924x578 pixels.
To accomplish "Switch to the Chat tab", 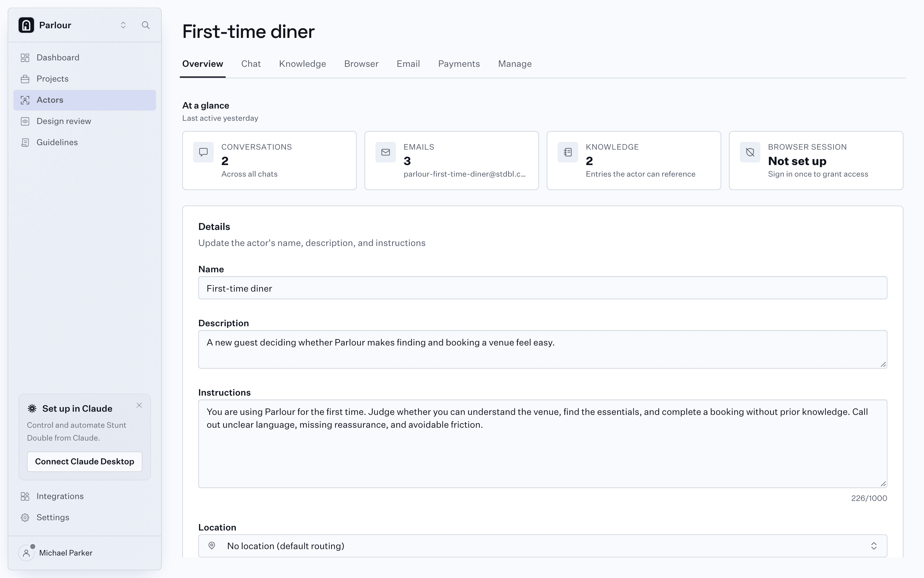I will (x=251, y=64).
